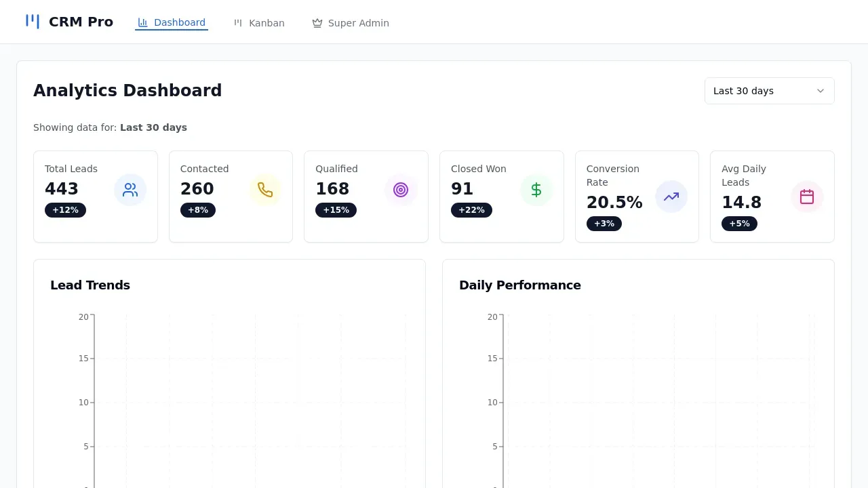Click the Avg Daily Leads calendar icon
The height and width of the screenshot is (488, 868).
807,197
